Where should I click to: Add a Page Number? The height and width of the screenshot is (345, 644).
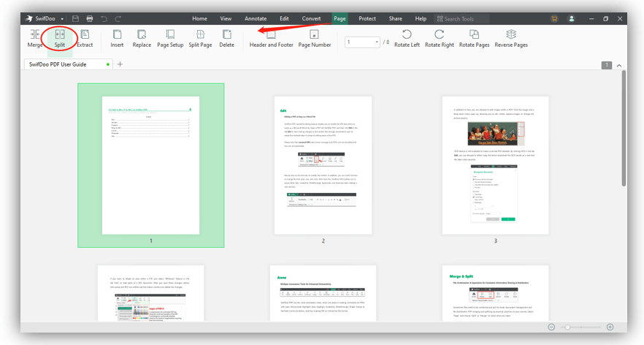[314, 38]
